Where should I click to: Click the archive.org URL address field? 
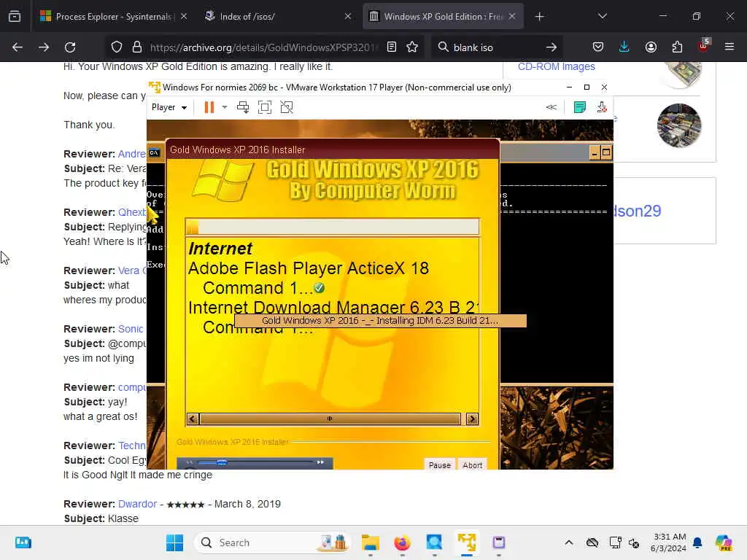click(263, 47)
